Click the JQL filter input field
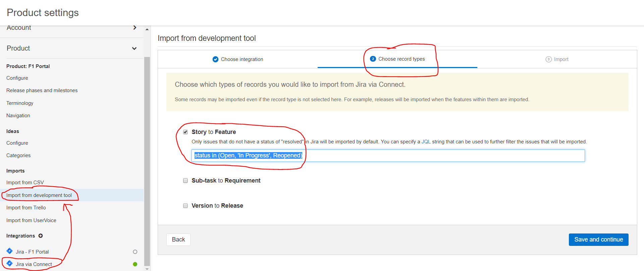This screenshot has height=271, width=644. [x=388, y=155]
